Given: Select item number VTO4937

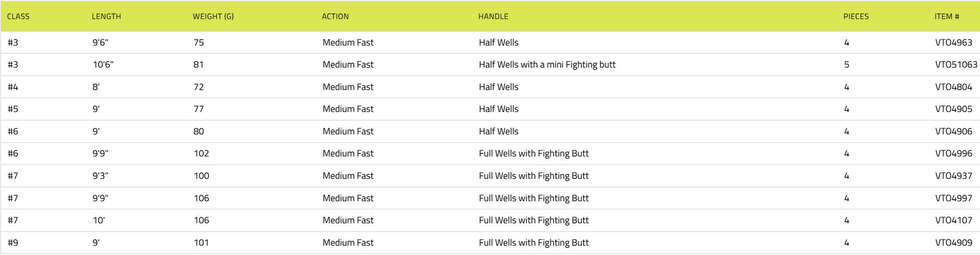Looking at the screenshot, I should click(953, 176).
